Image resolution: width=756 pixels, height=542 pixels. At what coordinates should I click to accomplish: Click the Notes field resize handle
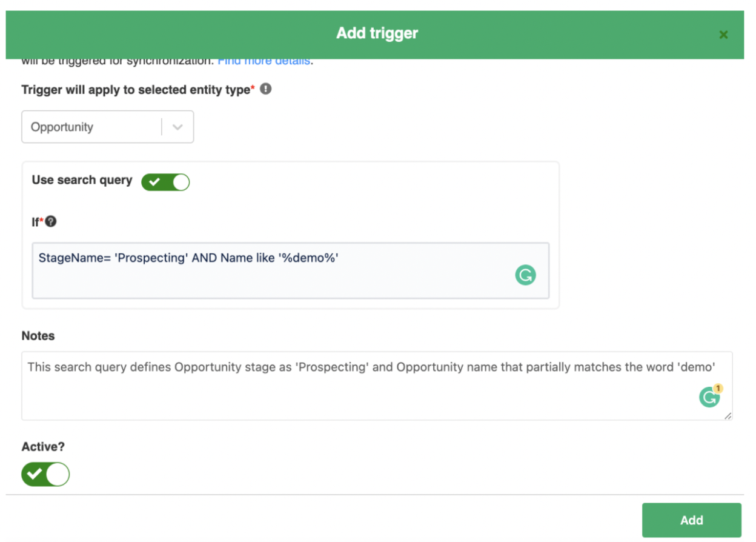pos(728,416)
